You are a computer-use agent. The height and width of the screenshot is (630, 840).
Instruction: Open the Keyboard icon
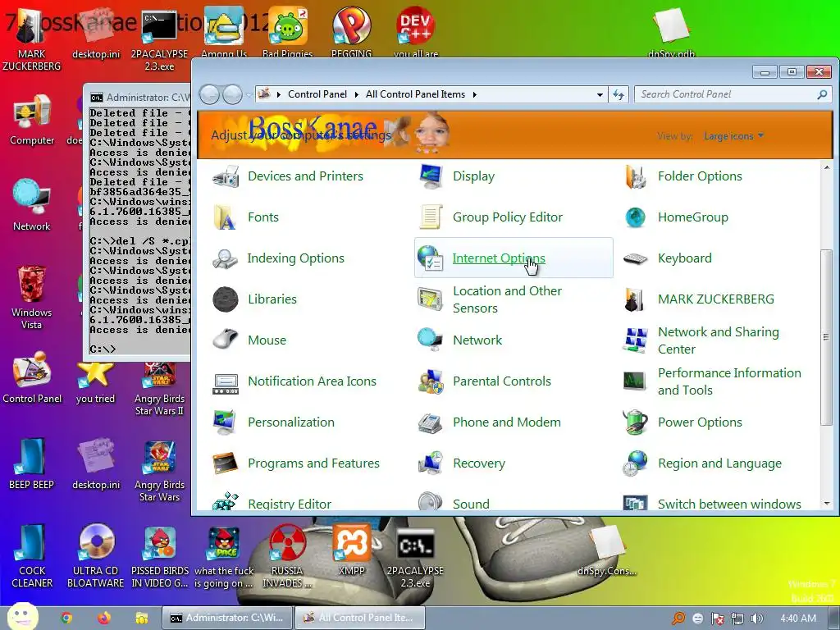pos(636,258)
